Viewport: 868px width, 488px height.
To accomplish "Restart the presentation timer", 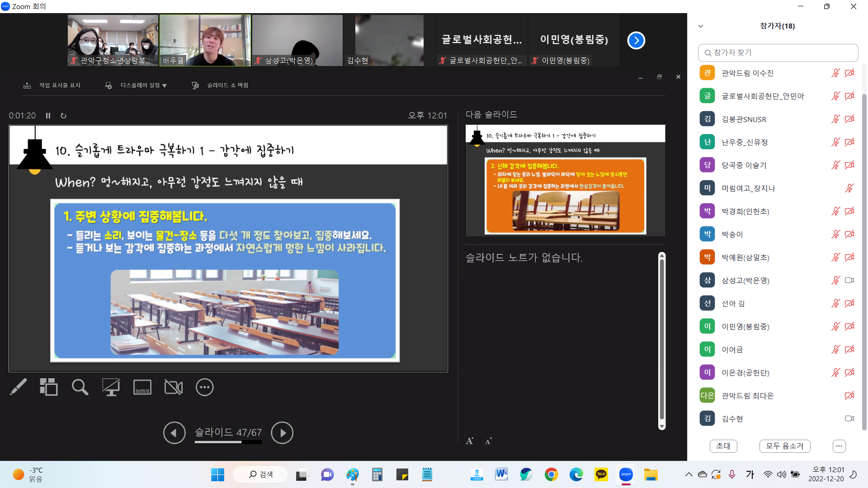I will [63, 116].
